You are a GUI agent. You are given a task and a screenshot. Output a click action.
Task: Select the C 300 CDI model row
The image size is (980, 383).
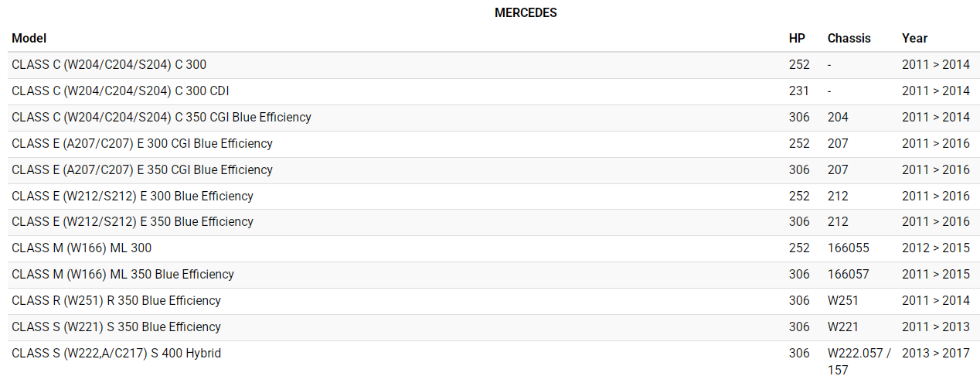(x=121, y=91)
